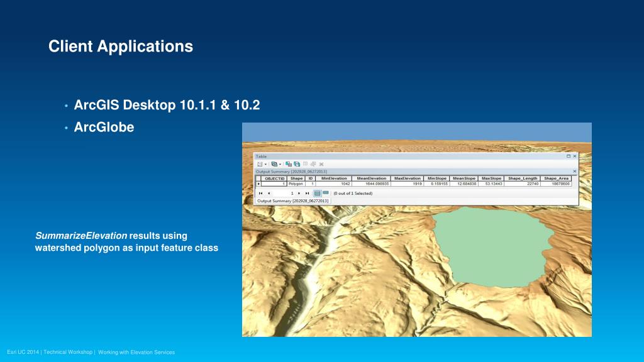Click the 22740 Shape_Length cell
The image size is (644, 362).
coord(523,184)
